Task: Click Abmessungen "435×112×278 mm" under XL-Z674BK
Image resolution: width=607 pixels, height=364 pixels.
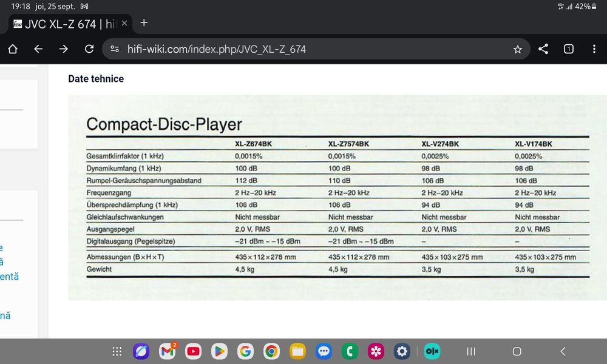Action: pyautogui.click(x=266, y=257)
